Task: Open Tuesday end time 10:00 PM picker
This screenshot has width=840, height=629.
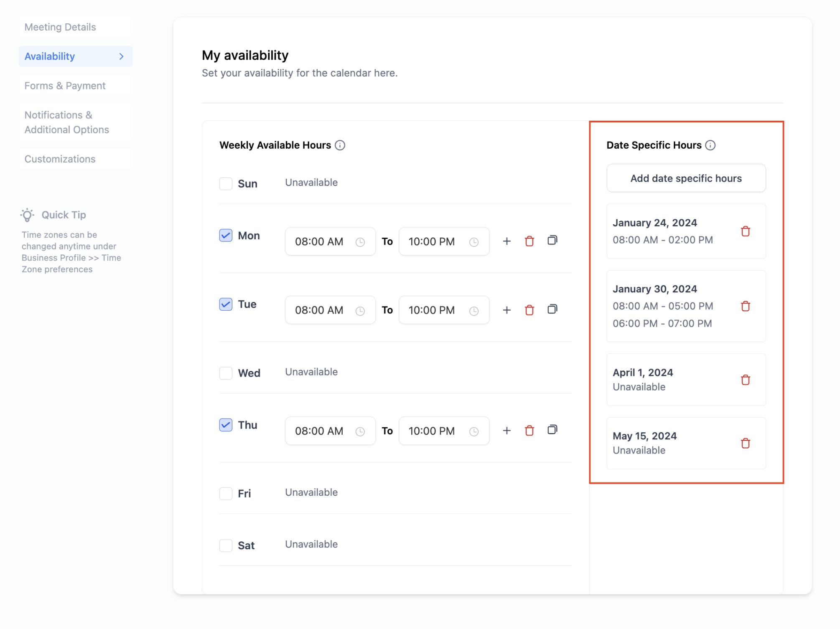Action: (x=443, y=310)
